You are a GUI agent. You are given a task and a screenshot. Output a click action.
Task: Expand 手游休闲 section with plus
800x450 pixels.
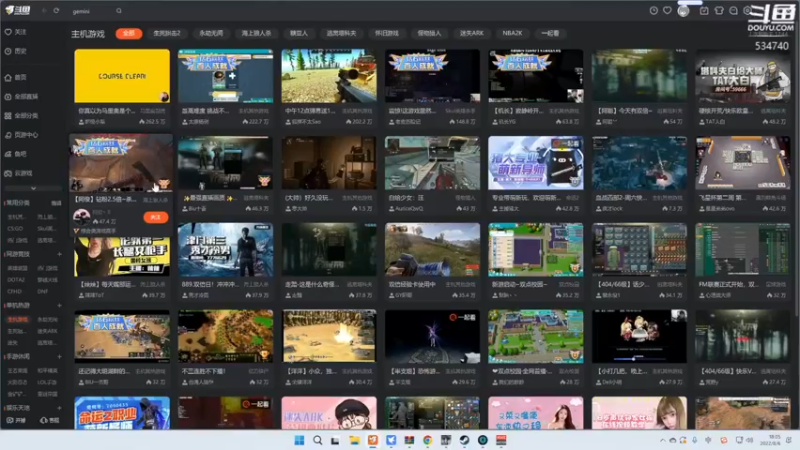pos(59,357)
